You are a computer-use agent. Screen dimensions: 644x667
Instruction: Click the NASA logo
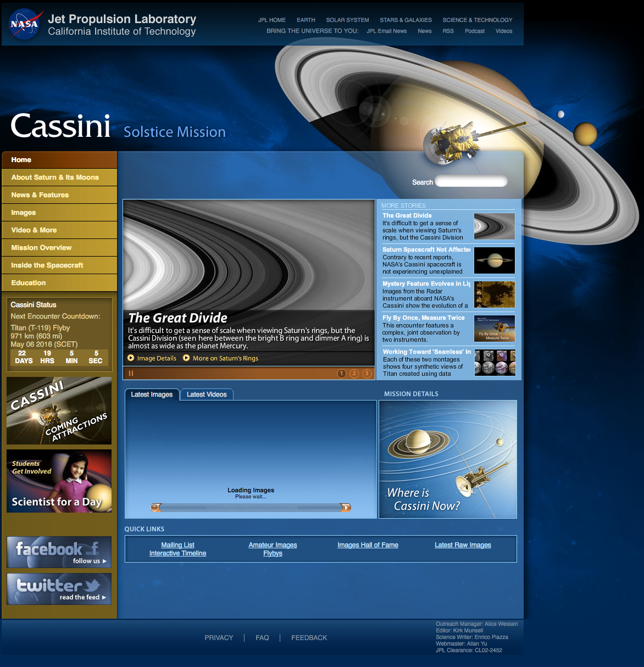25,24
